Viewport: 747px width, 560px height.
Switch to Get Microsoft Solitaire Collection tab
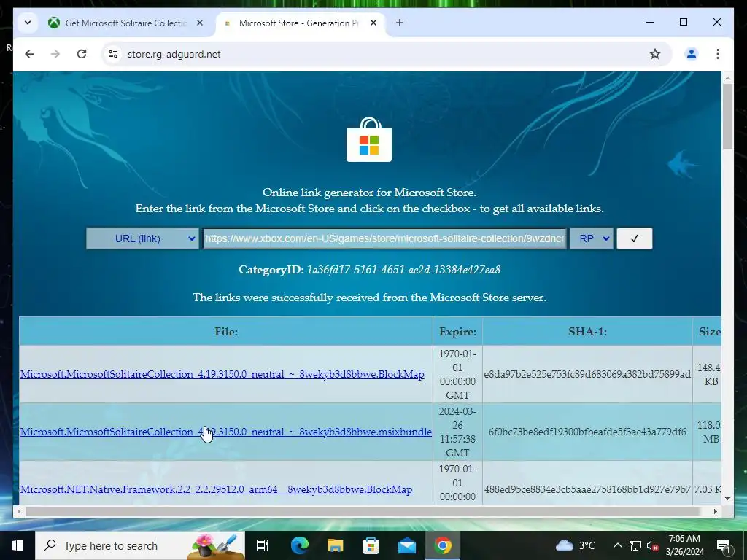pos(125,23)
